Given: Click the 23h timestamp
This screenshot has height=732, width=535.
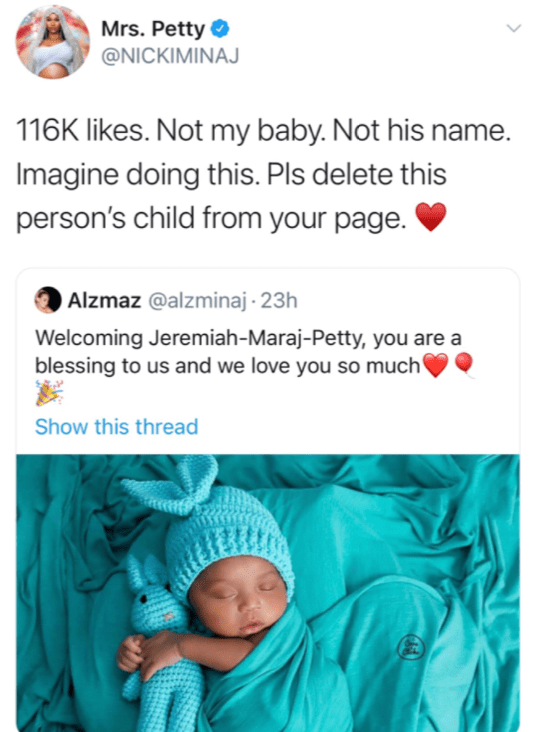Looking at the screenshot, I should pyautogui.click(x=279, y=301).
